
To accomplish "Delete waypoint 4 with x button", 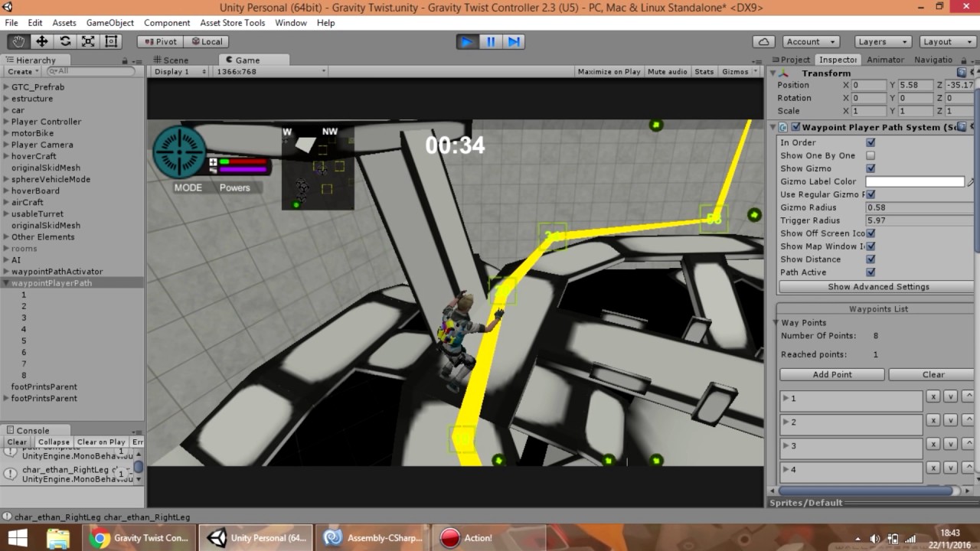I will click(933, 468).
